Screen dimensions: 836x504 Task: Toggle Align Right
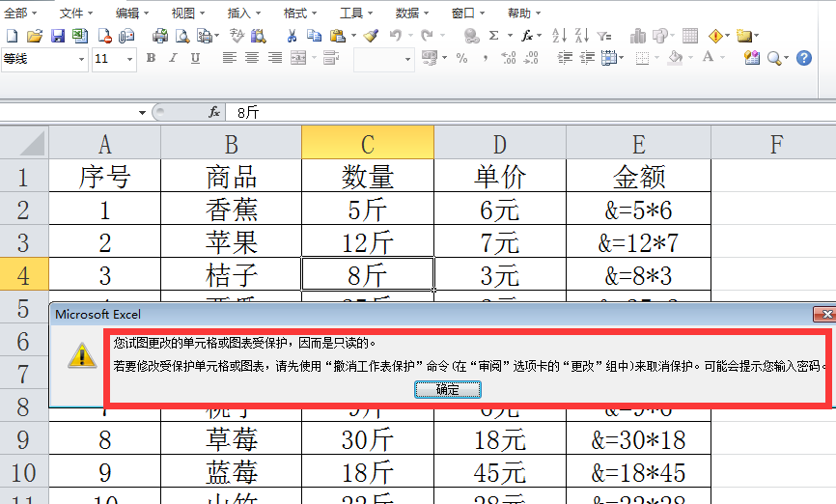point(274,58)
